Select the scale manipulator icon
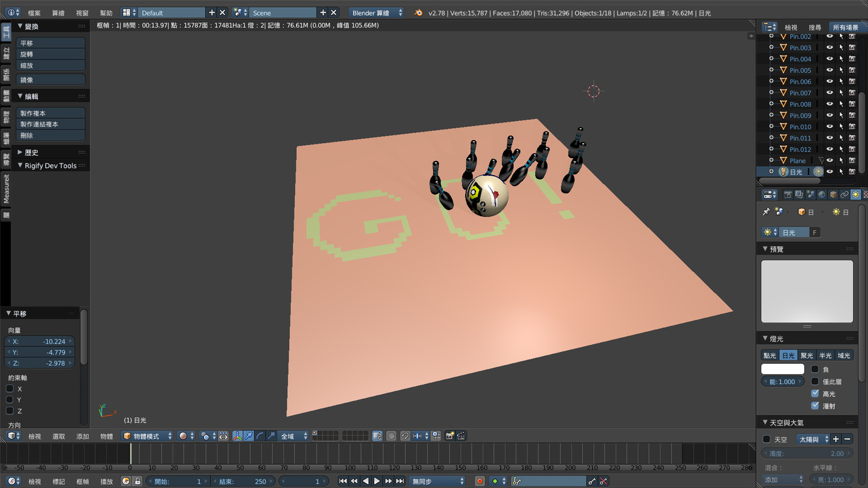Image resolution: width=868 pixels, height=488 pixels. tap(271, 437)
